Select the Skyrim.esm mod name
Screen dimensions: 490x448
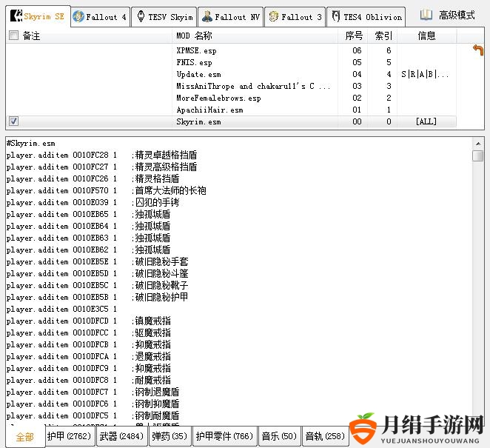[199, 121]
